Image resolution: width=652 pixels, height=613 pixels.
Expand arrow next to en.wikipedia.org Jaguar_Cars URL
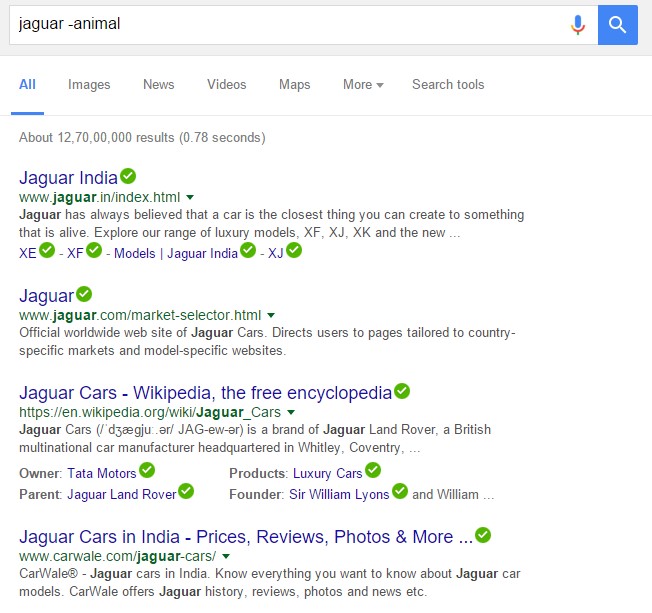pyautogui.click(x=291, y=412)
